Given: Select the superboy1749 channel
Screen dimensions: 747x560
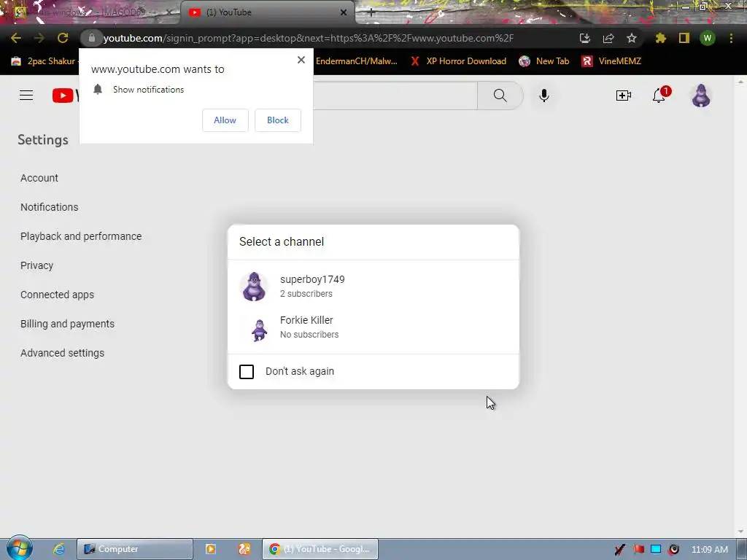Looking at the screenshot, I should coord(373,286).
